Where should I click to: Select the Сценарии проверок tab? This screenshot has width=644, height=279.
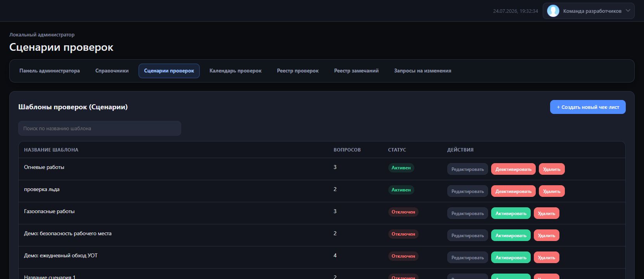[x=169, y=71]
